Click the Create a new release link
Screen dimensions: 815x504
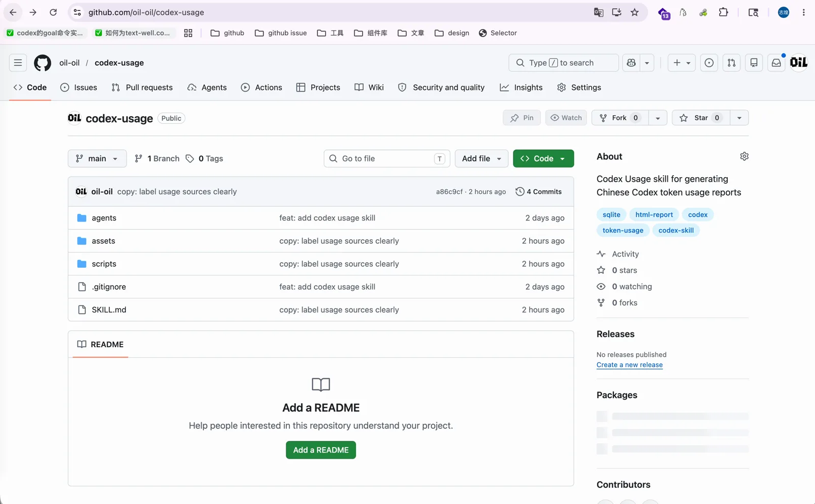(630, 365)
